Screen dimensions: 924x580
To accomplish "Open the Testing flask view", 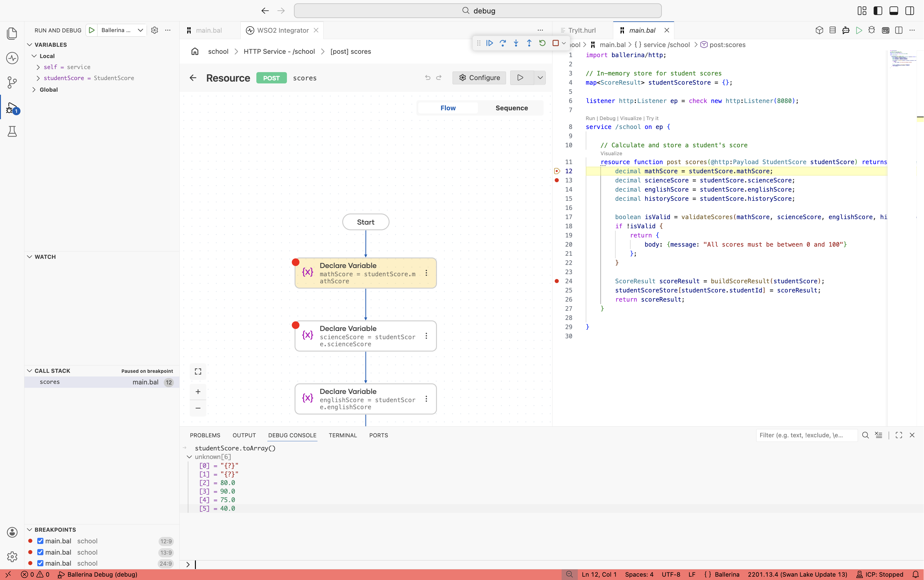I will (x=12, y=132).
